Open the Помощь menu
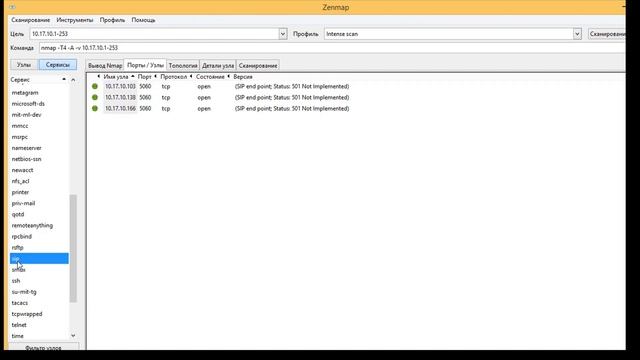 pos(143,20)
